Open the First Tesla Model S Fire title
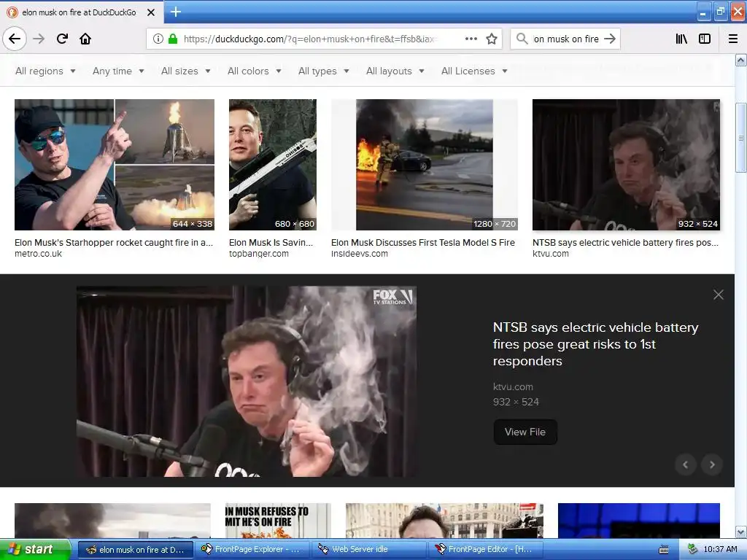This screenshot has width=747, height=560. 423,242
